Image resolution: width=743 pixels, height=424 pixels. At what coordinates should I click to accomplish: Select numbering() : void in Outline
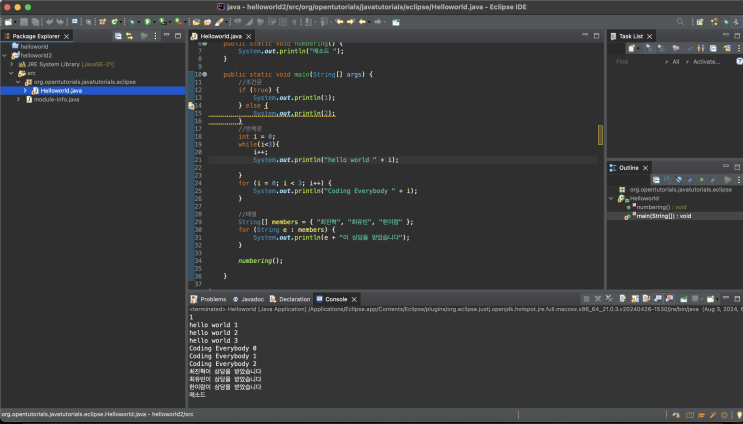(661, 207)
